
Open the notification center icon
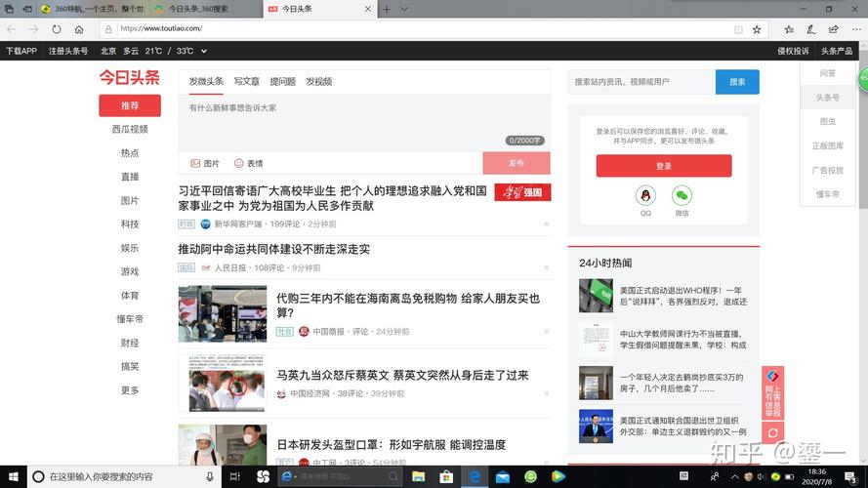tap(850, 476)
